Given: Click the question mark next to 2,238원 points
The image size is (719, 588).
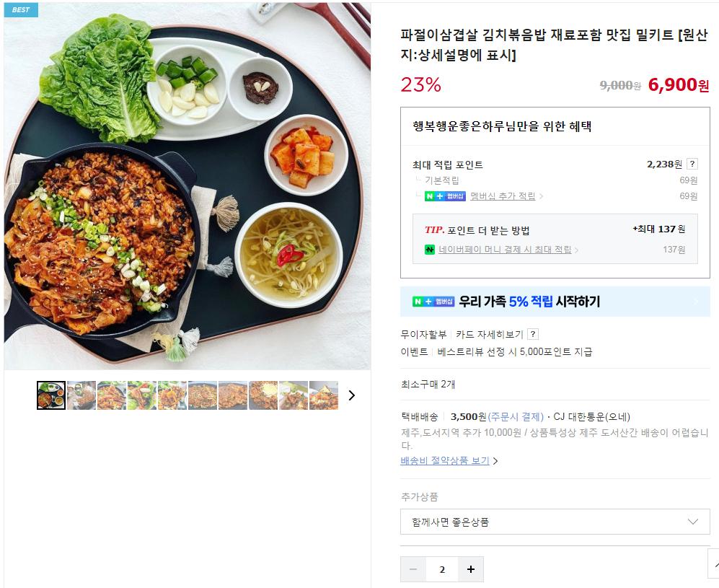Looking at the screenshot, I should pyautogui.click(x=692, y=164).
